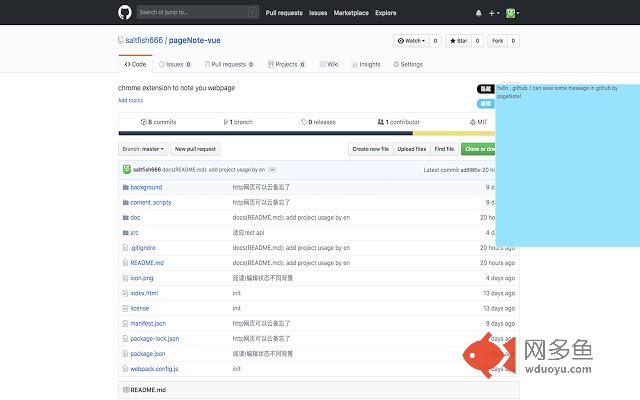The image size is (640, 400).
Task: Click the README.md section header icon
Action: 126,390
